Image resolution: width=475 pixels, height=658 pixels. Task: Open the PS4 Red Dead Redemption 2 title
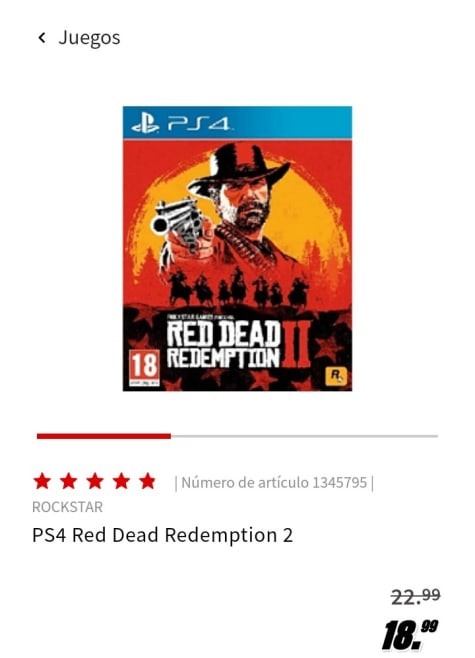click(162, 535)
